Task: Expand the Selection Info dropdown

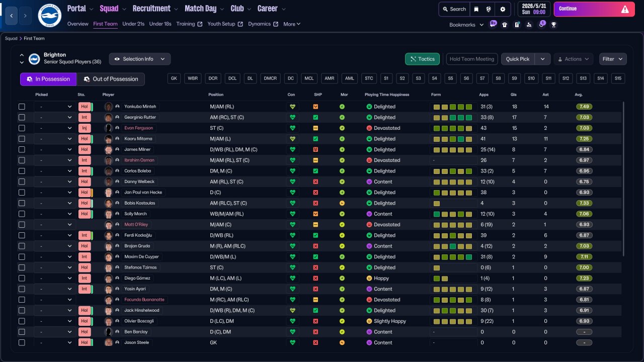Action: (139, 59)
